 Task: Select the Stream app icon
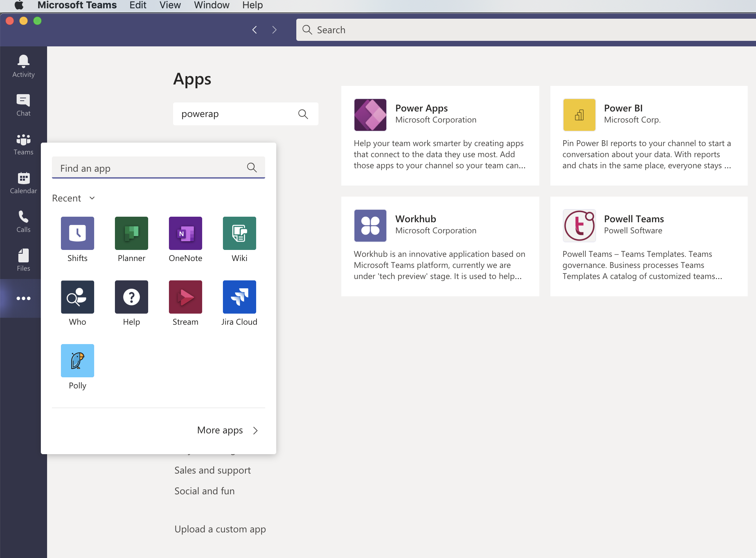coord(185,297)
